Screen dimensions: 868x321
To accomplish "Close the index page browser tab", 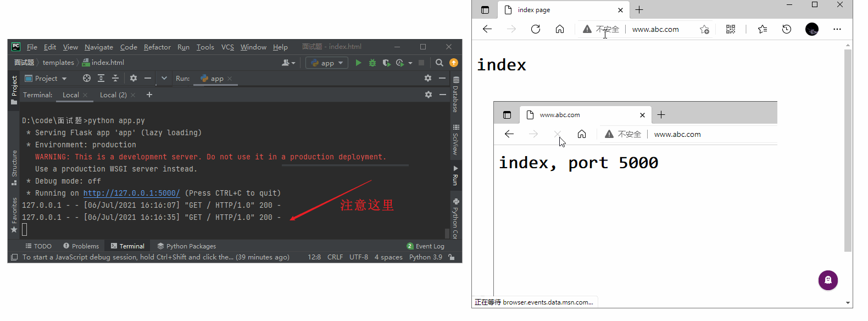I will (x=620, y=10).
